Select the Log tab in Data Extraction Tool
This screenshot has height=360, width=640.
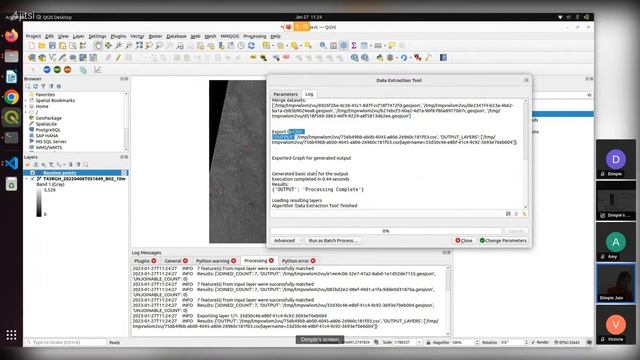click(309, 94)
